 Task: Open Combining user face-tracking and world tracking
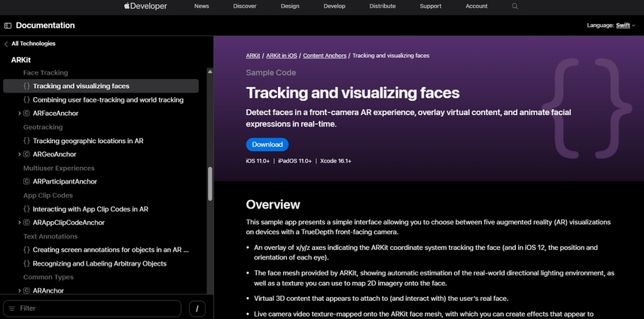pos(108,99)
